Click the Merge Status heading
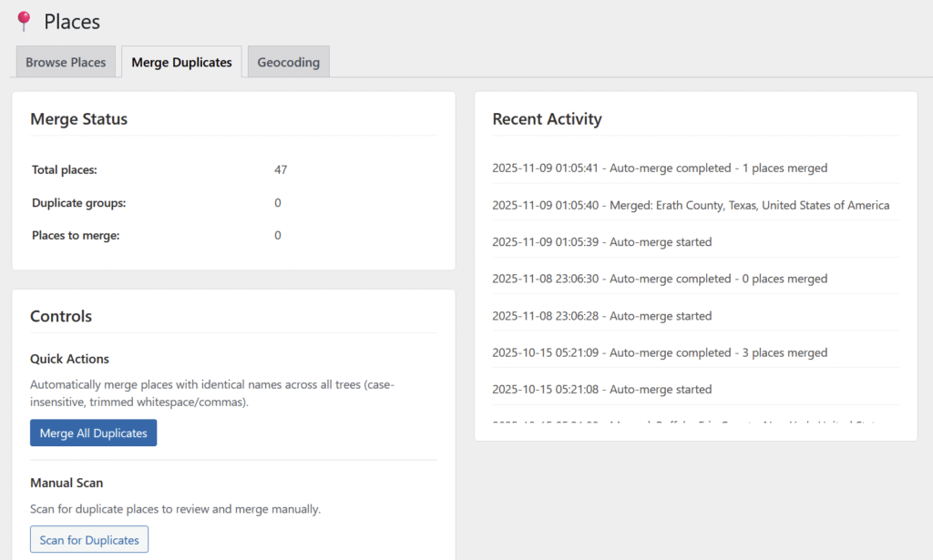 pyautogui.click(x=79, y=119)
